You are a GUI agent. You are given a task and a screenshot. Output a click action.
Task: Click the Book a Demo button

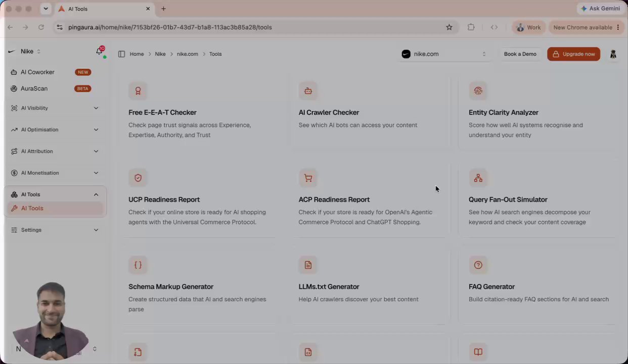(x=520, y=54)
